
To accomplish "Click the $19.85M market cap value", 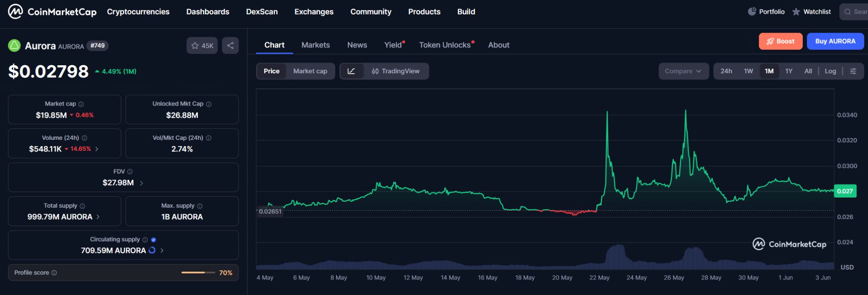I will pos(51,115).
